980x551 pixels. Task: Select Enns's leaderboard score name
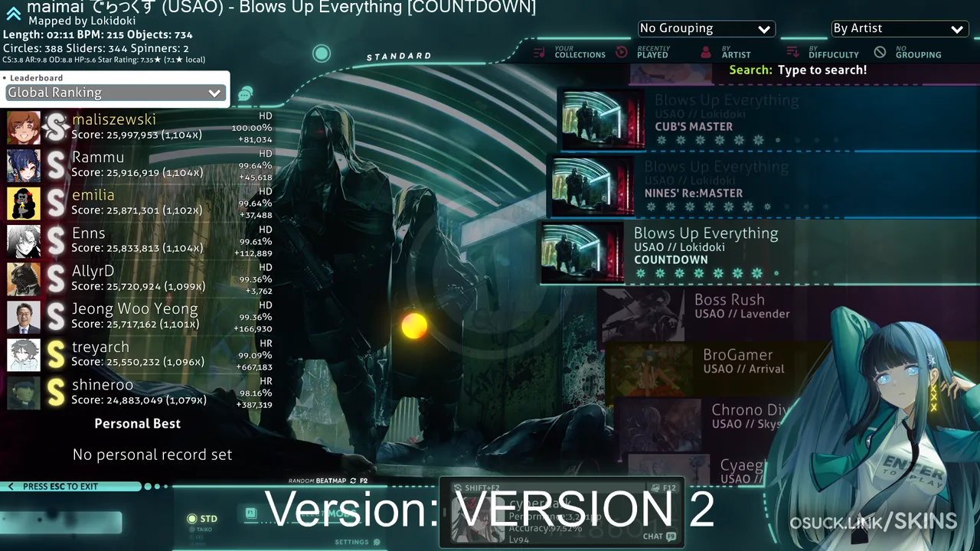89,233
